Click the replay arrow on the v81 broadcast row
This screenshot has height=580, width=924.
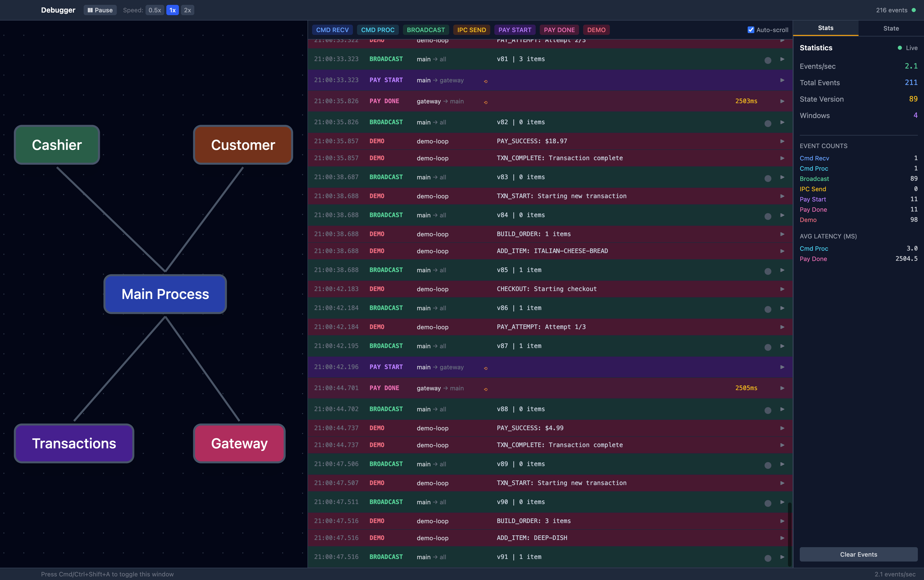(x=782, y=60)
